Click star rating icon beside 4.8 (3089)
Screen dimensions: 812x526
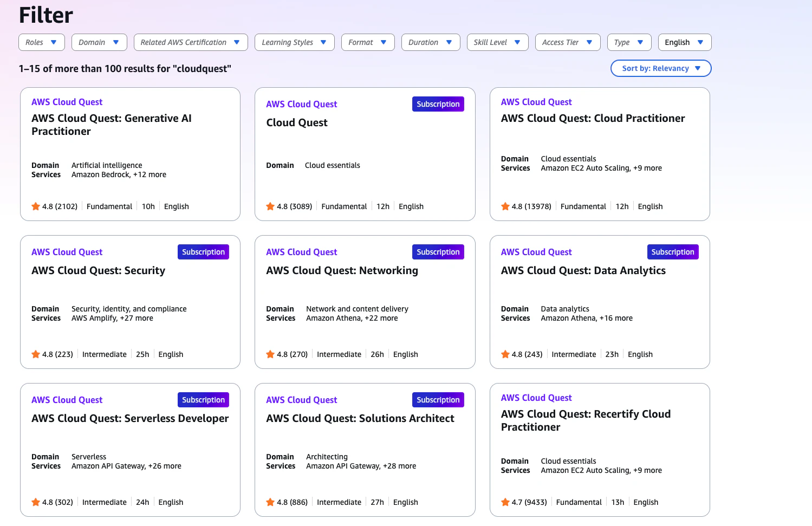270,206
